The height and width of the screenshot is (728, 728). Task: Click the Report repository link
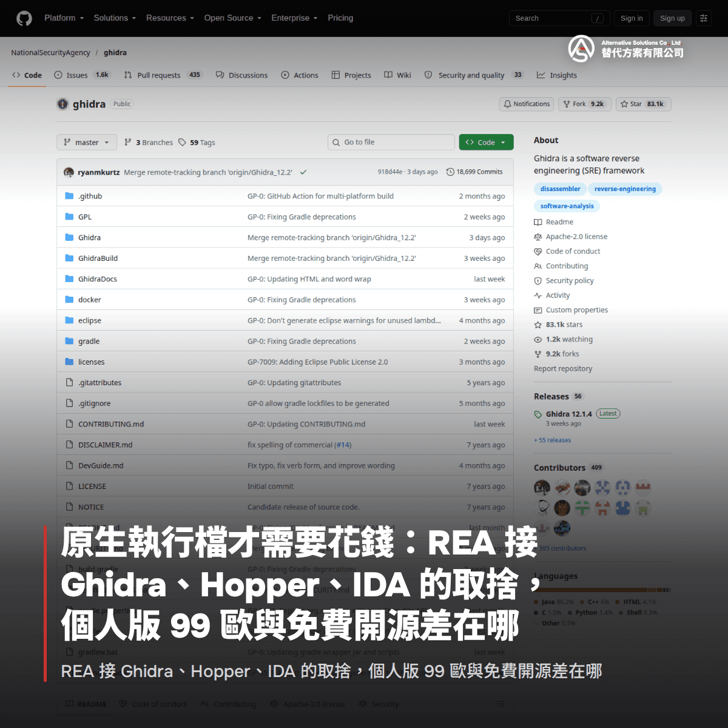coord(563,368)
